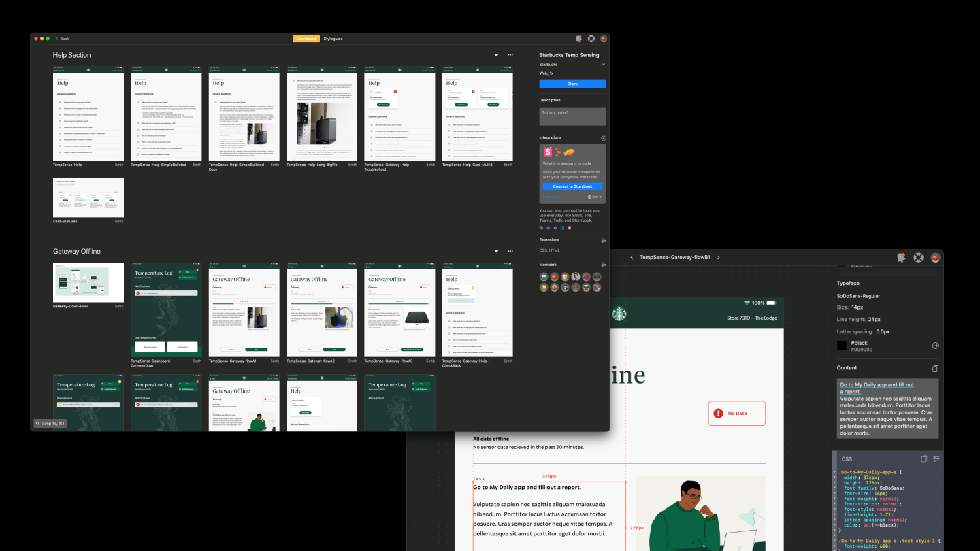Click Connect to Storybook
The image size is (980, 551).
pyautogui.click(x=572, y=186)
